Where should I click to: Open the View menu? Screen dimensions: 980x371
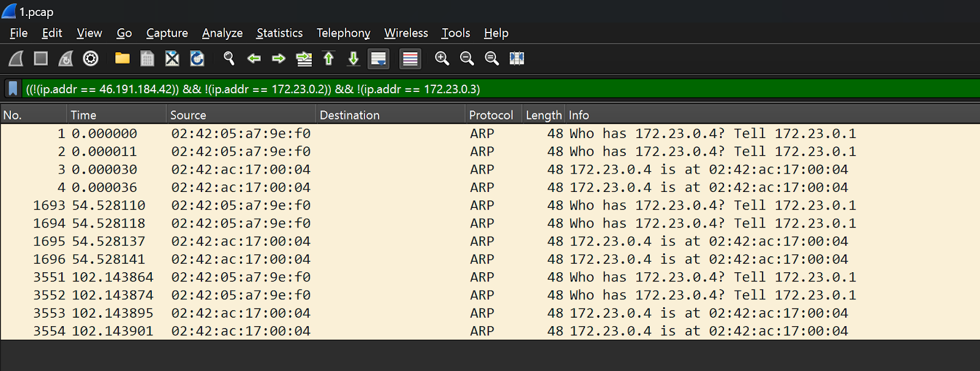[x=89, y=33]
